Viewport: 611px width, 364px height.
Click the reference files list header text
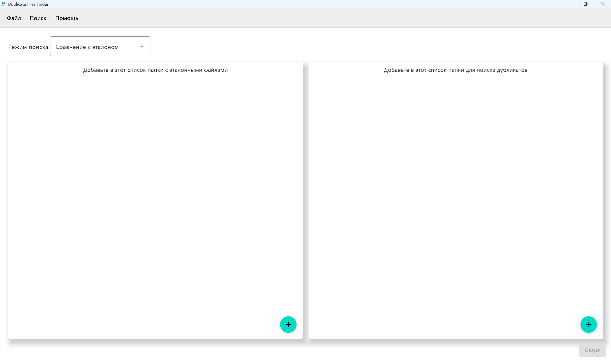click(155, 70)
